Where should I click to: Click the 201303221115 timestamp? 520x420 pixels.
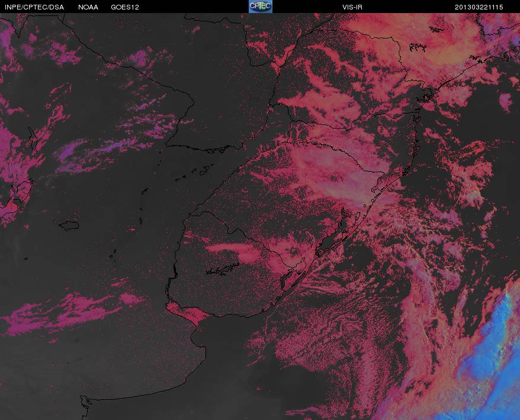(479, 7)
